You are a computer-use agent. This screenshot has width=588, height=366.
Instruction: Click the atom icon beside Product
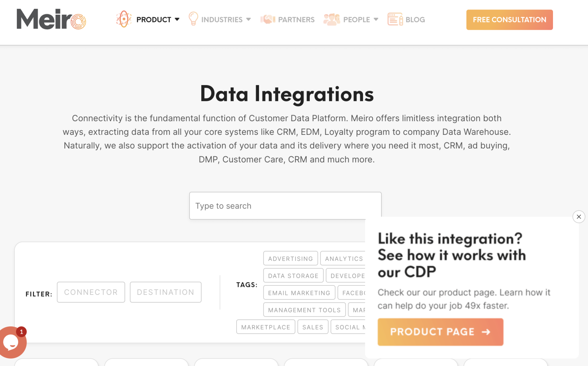[x=124, y=19]
